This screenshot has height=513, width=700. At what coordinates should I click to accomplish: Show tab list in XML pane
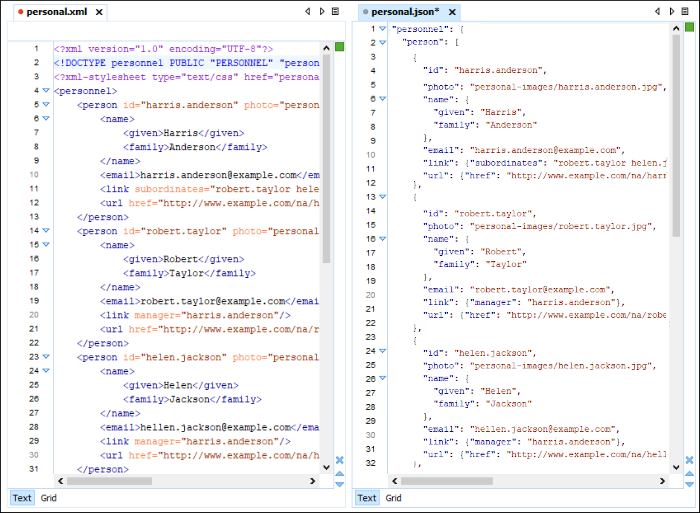(335, 12)
